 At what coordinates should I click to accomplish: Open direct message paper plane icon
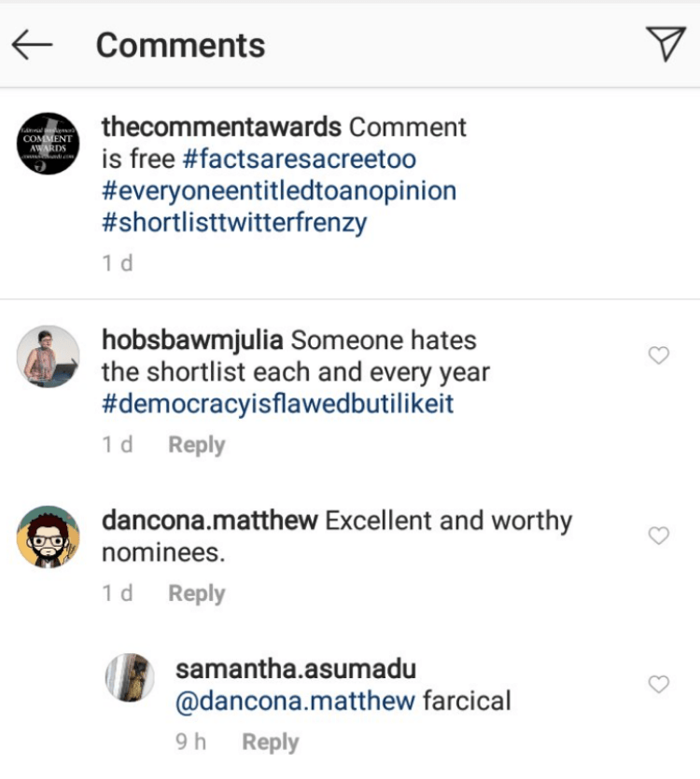[665, 44]
